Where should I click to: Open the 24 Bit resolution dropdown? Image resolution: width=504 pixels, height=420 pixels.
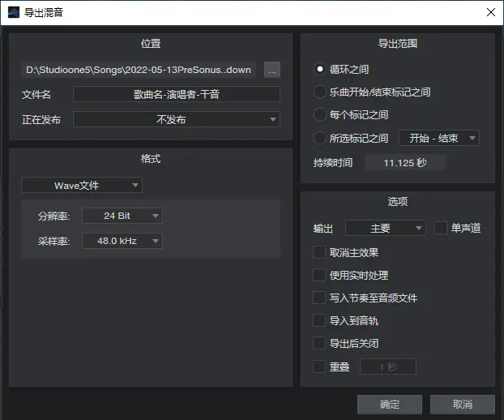pos(122,216)
